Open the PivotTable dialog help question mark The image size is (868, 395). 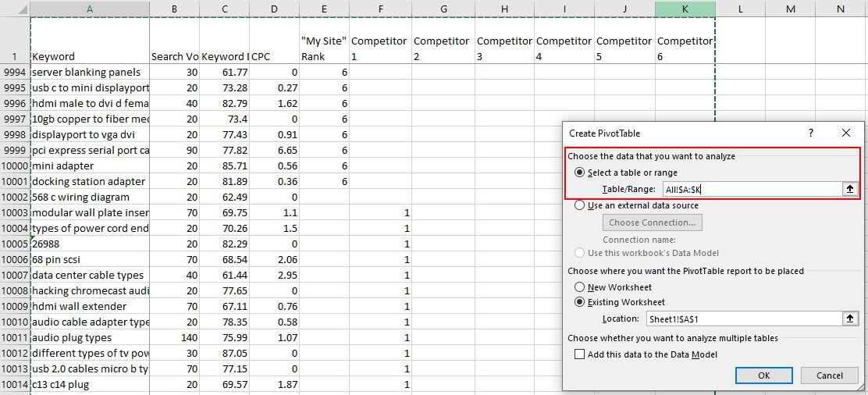[810, 133]
